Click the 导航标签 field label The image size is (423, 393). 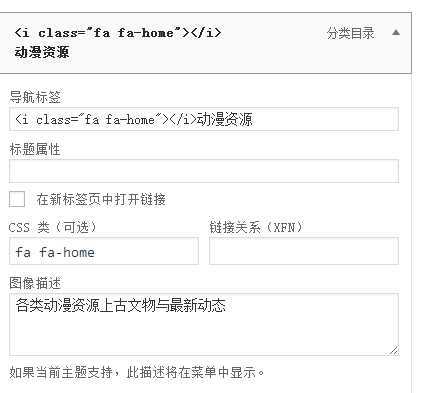[35, 97]
